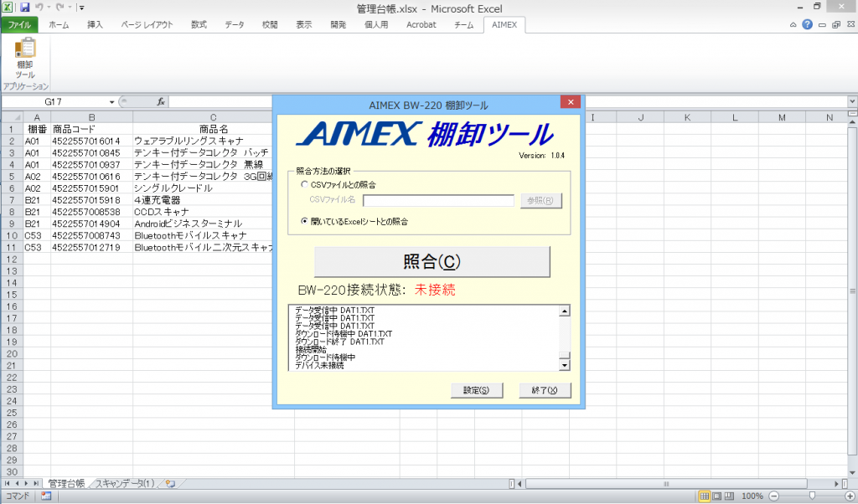Click the macro record icon in status bar
858x504 pixels.
[x=46, y=496]
